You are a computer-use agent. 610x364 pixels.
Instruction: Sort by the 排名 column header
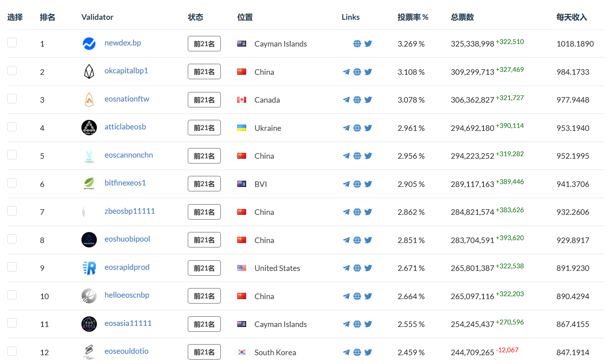coord(47,17)
